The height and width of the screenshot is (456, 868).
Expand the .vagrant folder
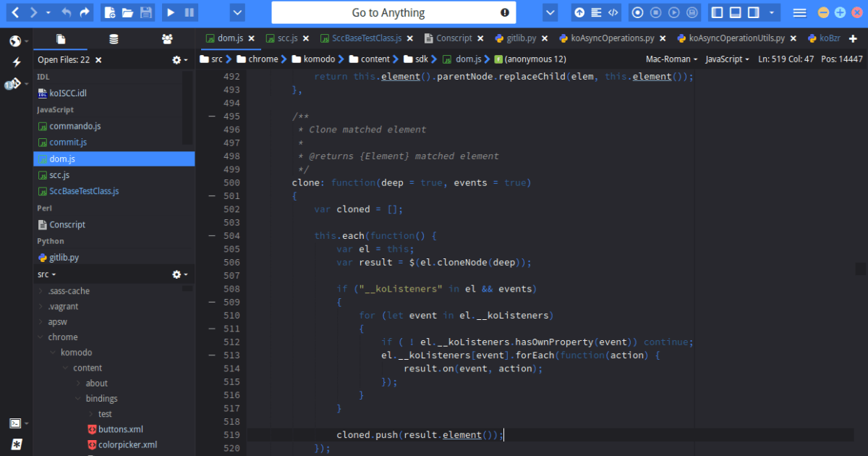coord(41,306)
